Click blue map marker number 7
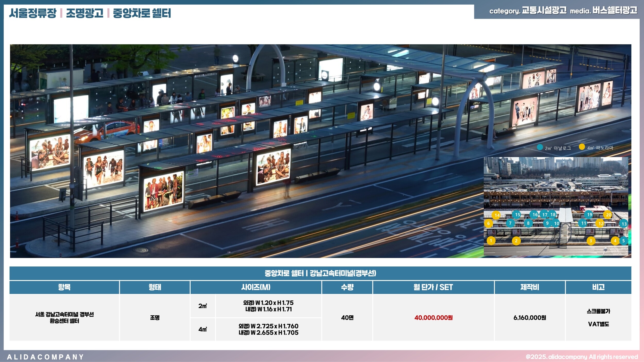The height and width of the screenshot is (362, 644). coord(510,223)
